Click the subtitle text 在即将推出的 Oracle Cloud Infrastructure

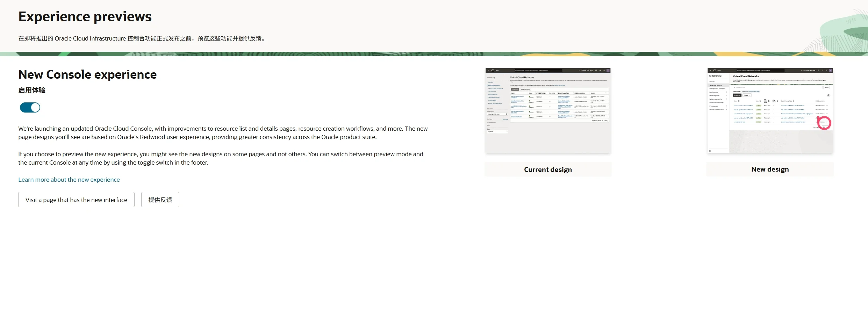142,38
